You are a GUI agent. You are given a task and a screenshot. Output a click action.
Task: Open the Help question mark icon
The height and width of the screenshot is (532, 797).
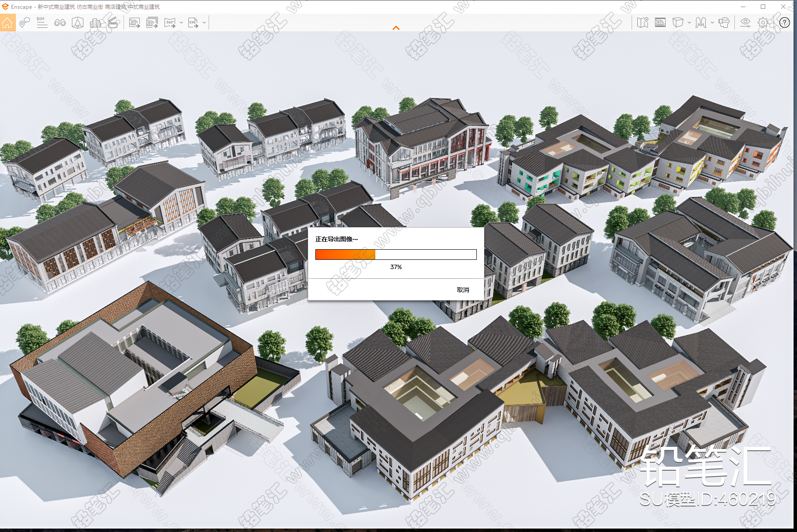785,22
